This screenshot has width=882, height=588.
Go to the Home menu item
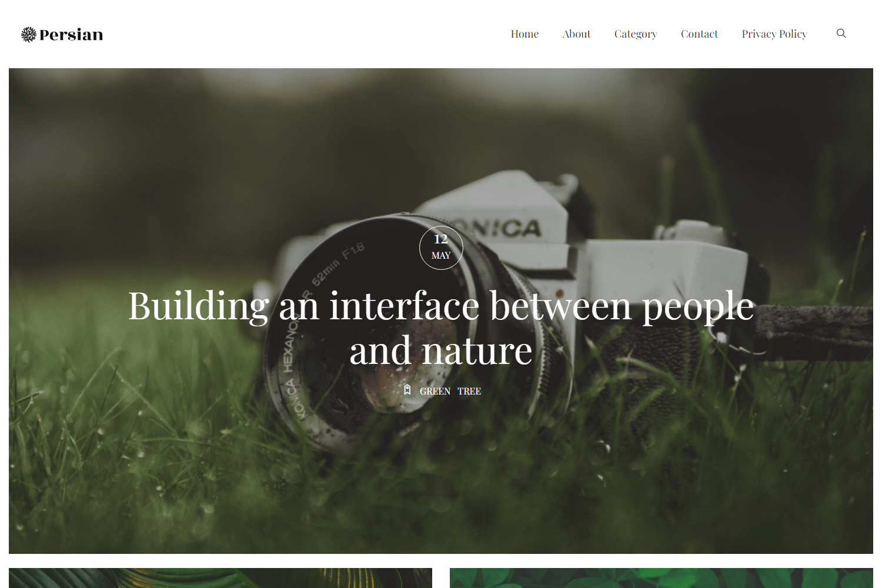point(524,34)
